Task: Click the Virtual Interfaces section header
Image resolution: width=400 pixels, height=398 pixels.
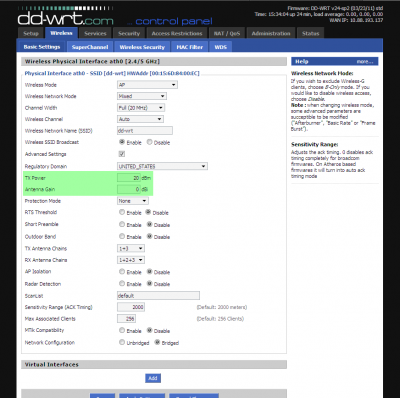Action: [x=154, y=364]
